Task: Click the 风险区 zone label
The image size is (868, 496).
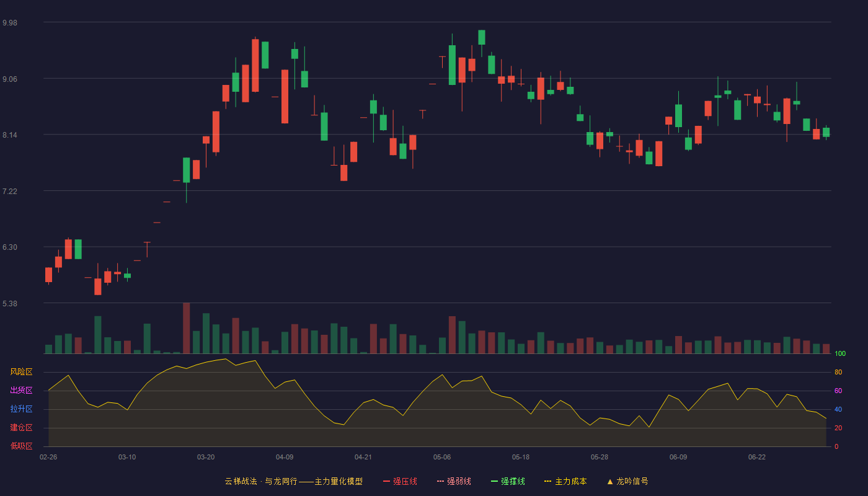Action: coord(22,372)
